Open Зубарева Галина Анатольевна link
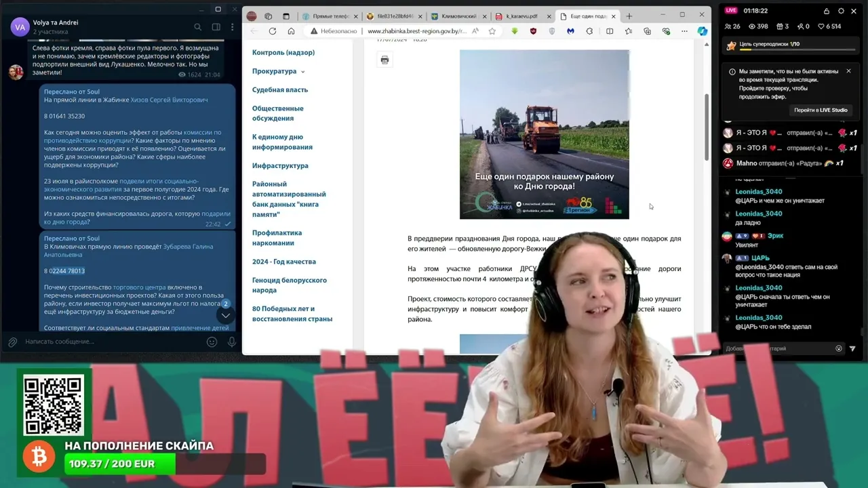 [128, 251]
